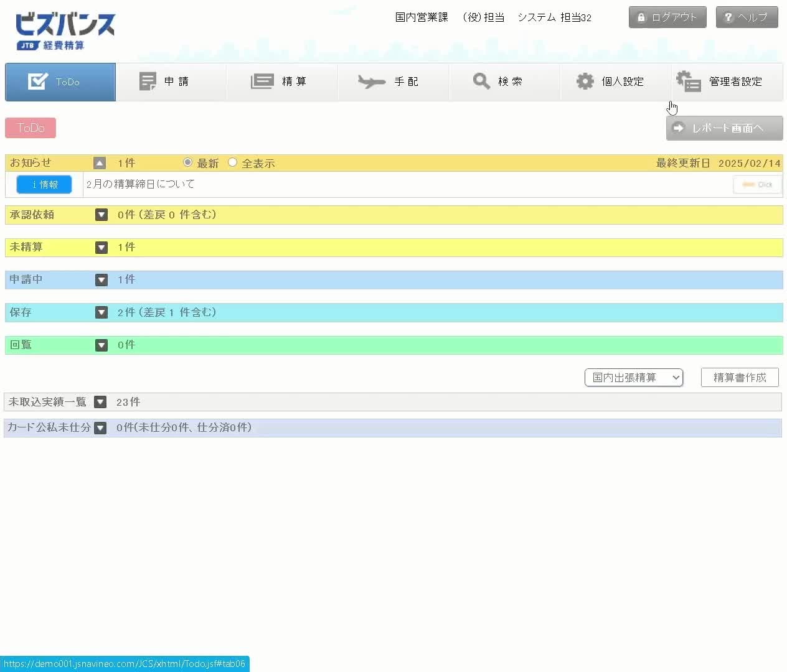Click the 未精算 1件 count

pos(126,247)
